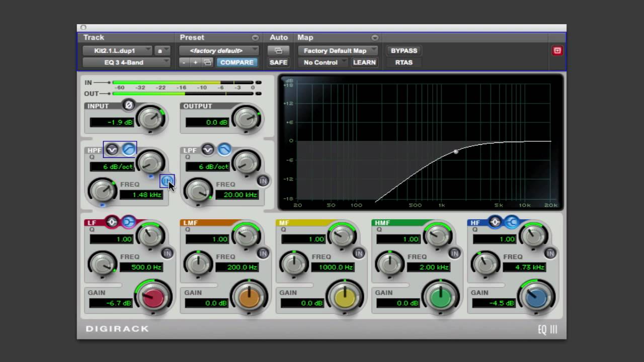Image resolution: width=644 pixels, height=362 pixels.
Task: Toggle the MF band IN button
Action: 358,253
